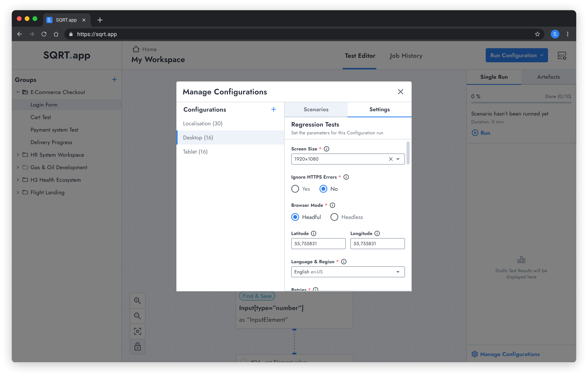Click the fit-to-screen canvas icon

138,331
